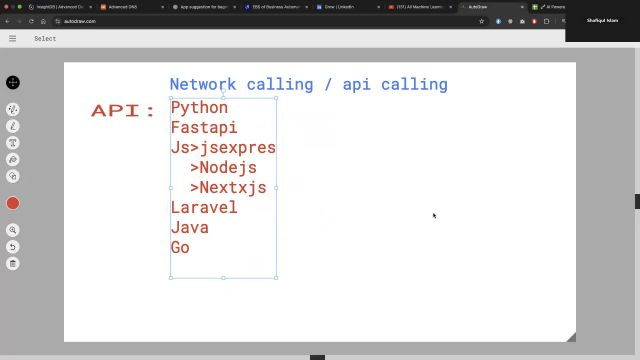Grab the rotation handle above text box

pos(223,91)
